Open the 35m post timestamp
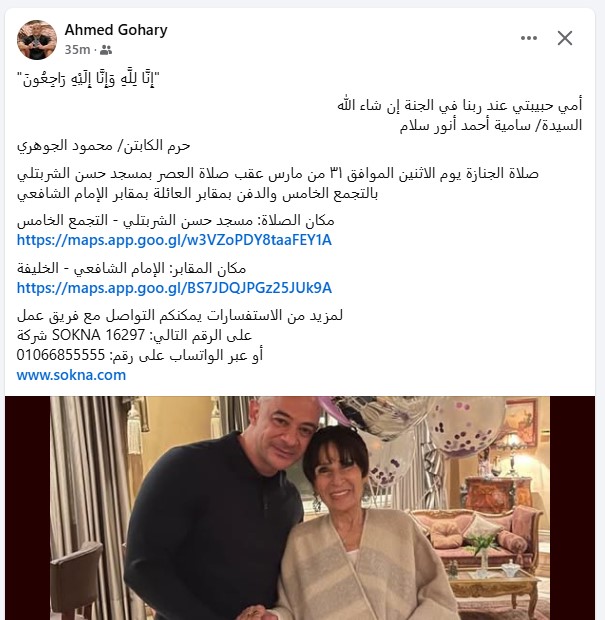Viewport: 605px width, 620px height. [x=77, y=50]
